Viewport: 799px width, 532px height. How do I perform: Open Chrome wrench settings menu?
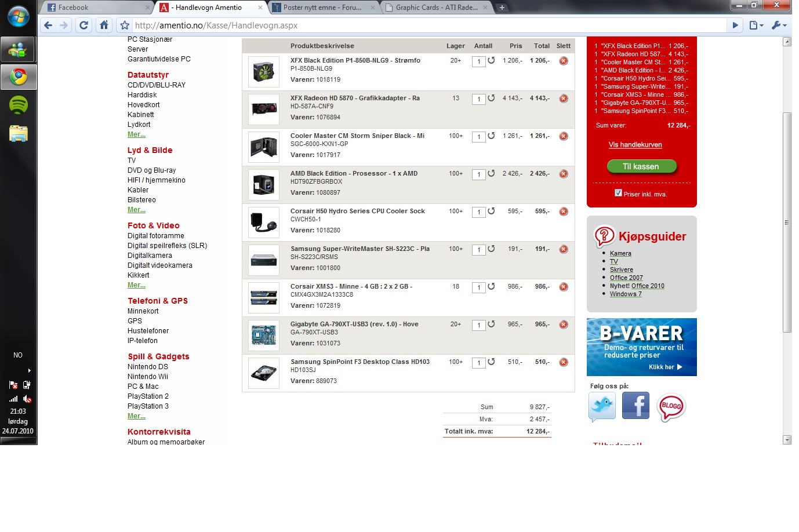(x=779, y=25)
